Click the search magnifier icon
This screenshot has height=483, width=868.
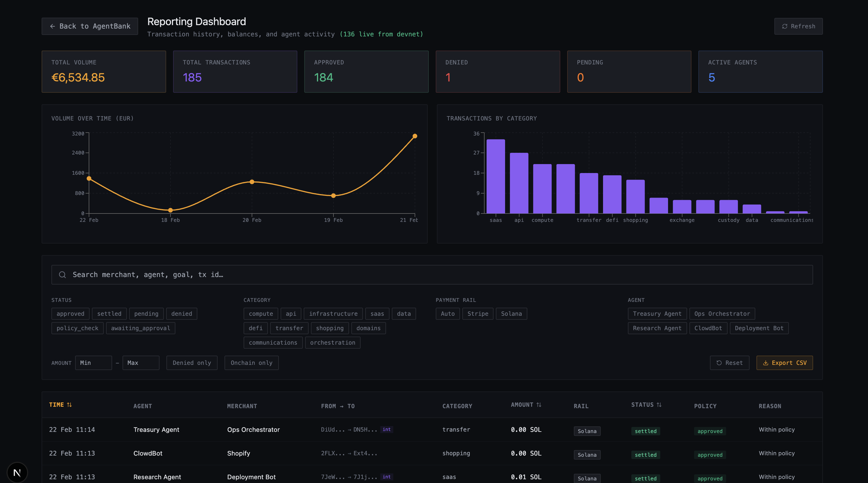click(x=62, y=274)
